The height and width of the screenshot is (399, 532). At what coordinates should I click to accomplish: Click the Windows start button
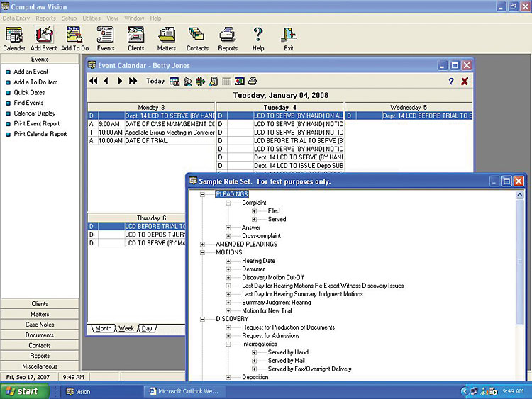pos(24,391)
